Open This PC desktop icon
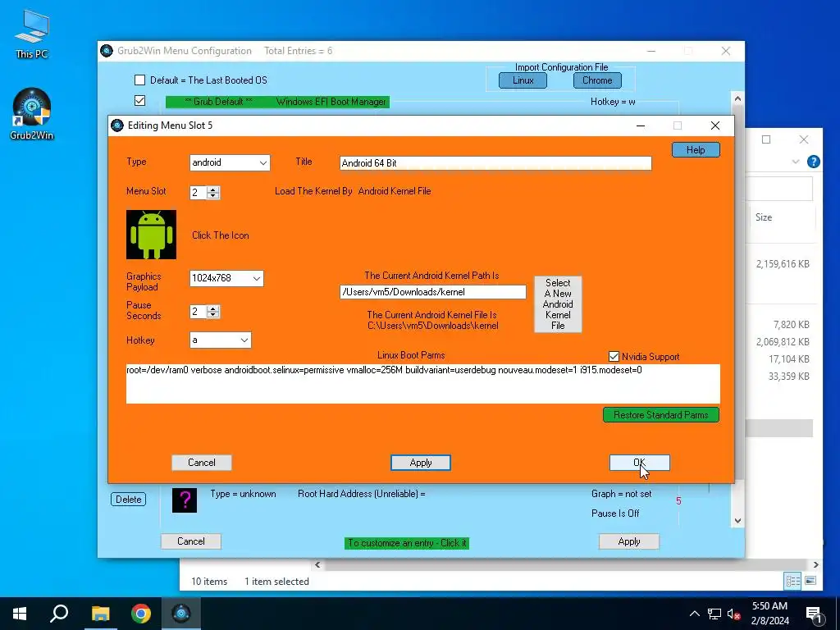 (x=32, y=34)
